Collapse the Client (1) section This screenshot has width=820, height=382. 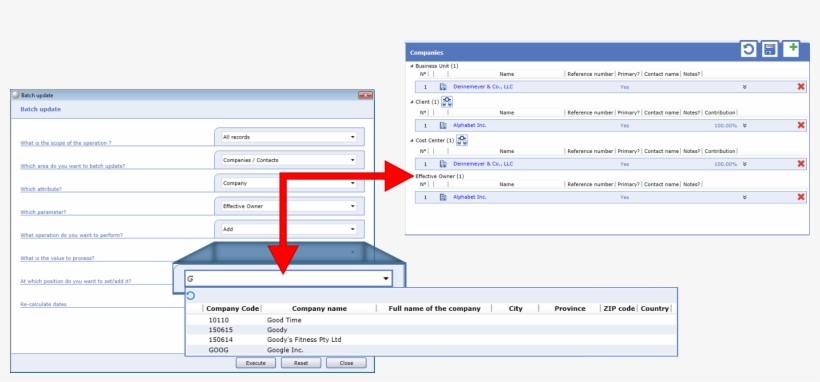click(412, 102)
